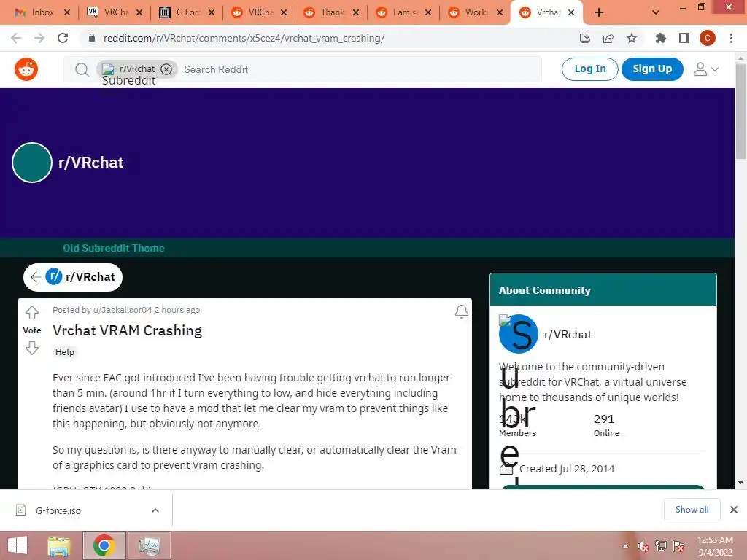This screenshot has height=560, width=747.
Task: Click the r/VRchat back pill button
Action: click(73, 276)
